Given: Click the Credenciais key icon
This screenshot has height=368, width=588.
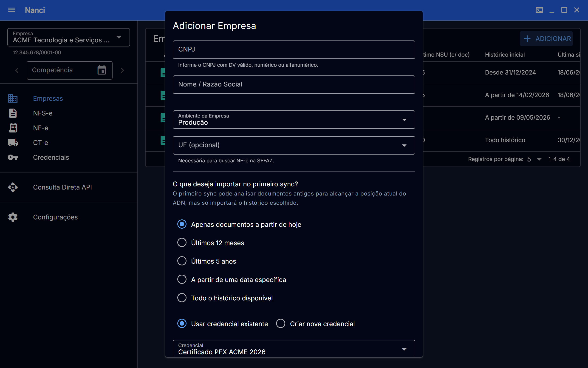Looking at the screenshot, I should [x=13, y=158].
